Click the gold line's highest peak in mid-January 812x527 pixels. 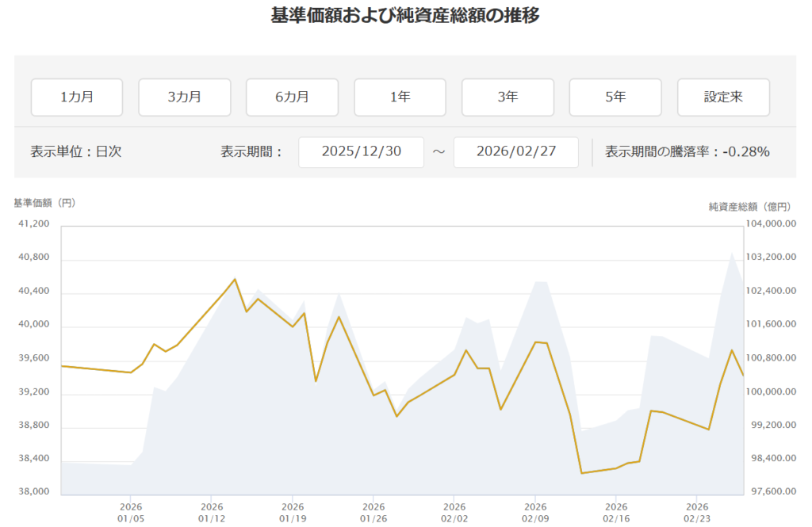[235, 279]
